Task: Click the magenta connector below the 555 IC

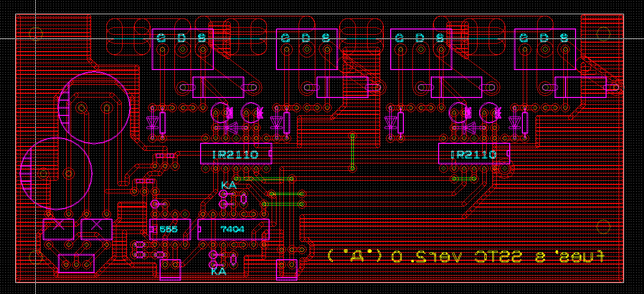Action: point(170,270)
